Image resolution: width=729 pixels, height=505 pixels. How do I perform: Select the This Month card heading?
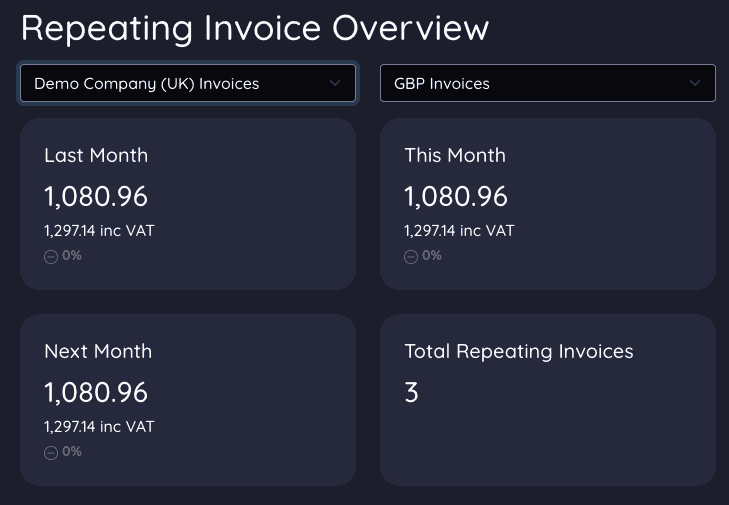[x=455, y=155]
